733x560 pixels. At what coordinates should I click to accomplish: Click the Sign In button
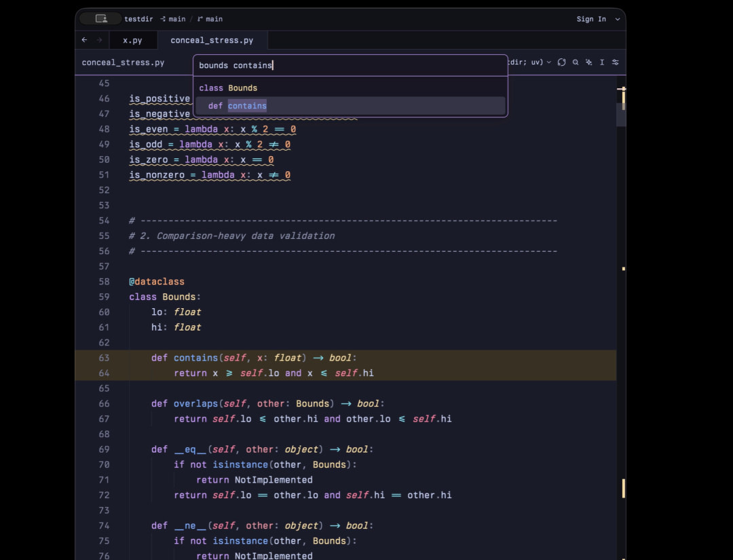click(591, 19)
